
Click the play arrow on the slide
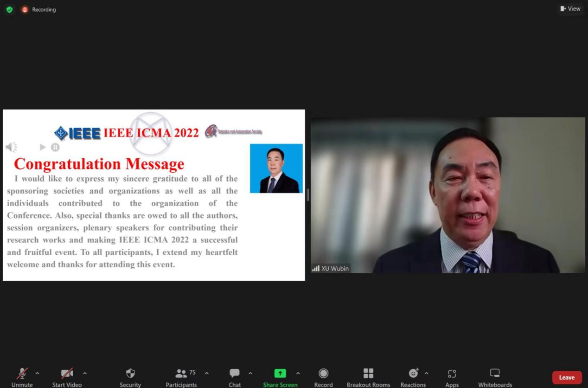[x=43, y=147]
